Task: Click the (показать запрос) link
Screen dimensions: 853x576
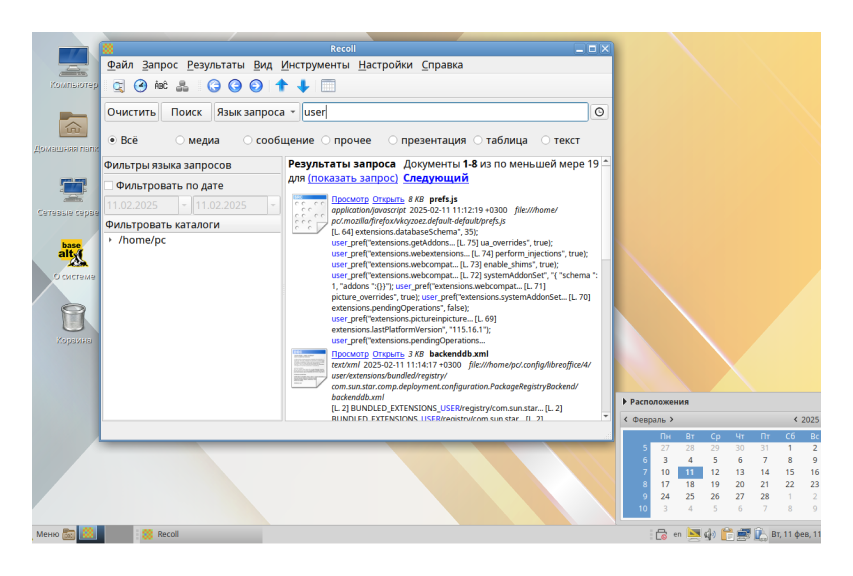Action: pos(353,178)
